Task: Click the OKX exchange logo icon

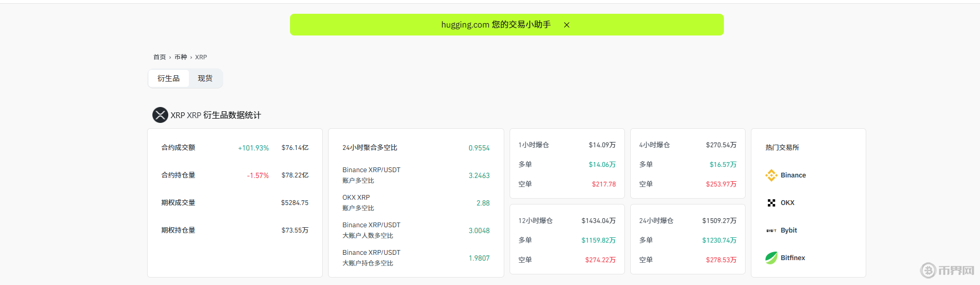Action: click(771, 203)
